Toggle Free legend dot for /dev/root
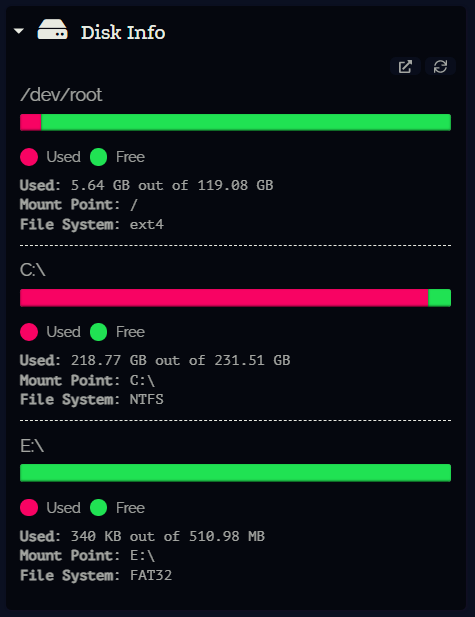This screenshot has height=617, width=475. pyautogui.click(x=98, y=157)
